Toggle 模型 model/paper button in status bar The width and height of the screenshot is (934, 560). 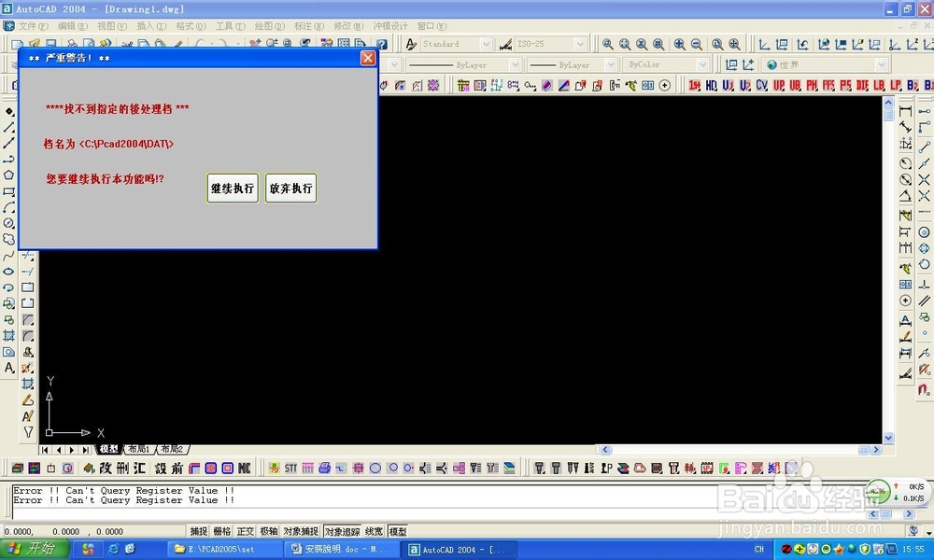pyautogui.click(x=397, y=531)
